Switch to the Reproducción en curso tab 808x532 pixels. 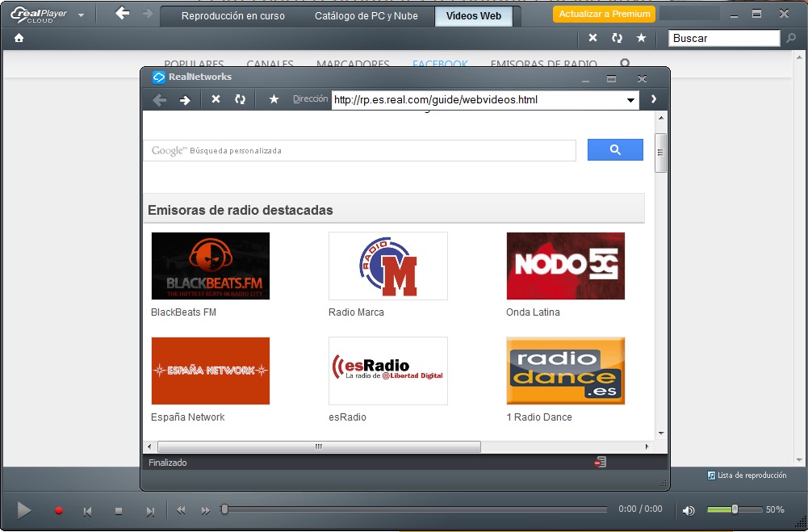(233, 16)
